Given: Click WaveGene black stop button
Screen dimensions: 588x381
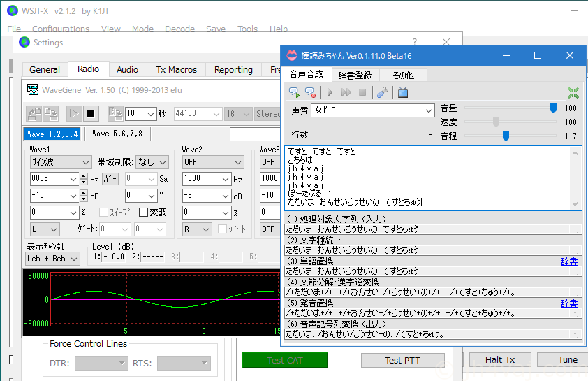Looking at the screenshot, I should tap(90, 114).
